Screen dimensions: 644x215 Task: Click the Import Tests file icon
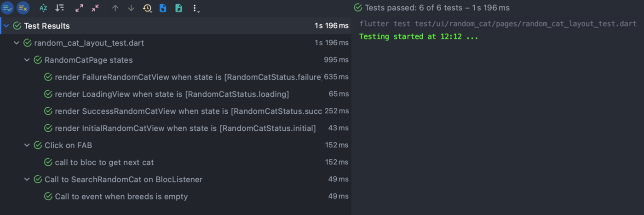163,8
